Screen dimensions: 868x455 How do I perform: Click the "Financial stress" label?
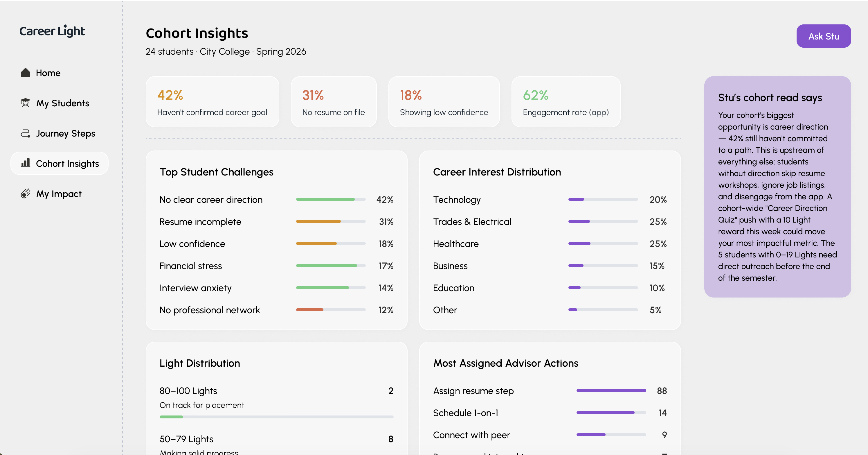pos(191,266)
